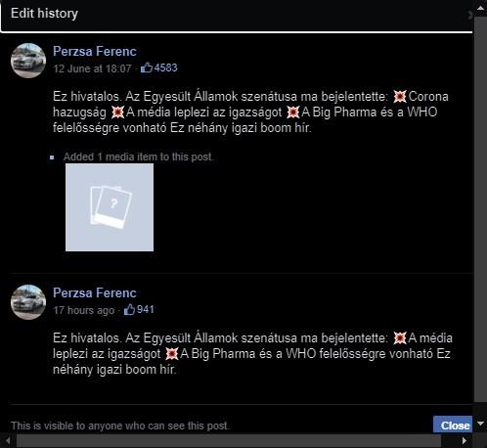
Task: Click the vertical scrollbar down arrow
Action: (x=480, y=424)
